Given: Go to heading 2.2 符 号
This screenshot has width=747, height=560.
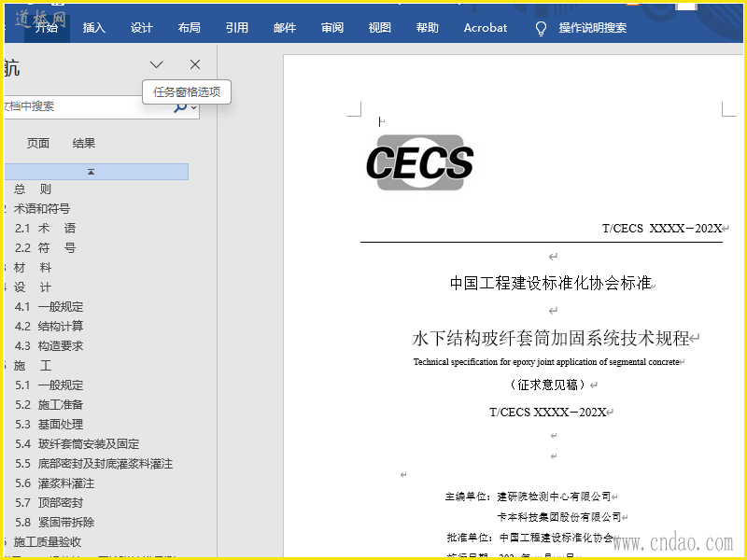Looking at the screenshot, I should 45,247.
